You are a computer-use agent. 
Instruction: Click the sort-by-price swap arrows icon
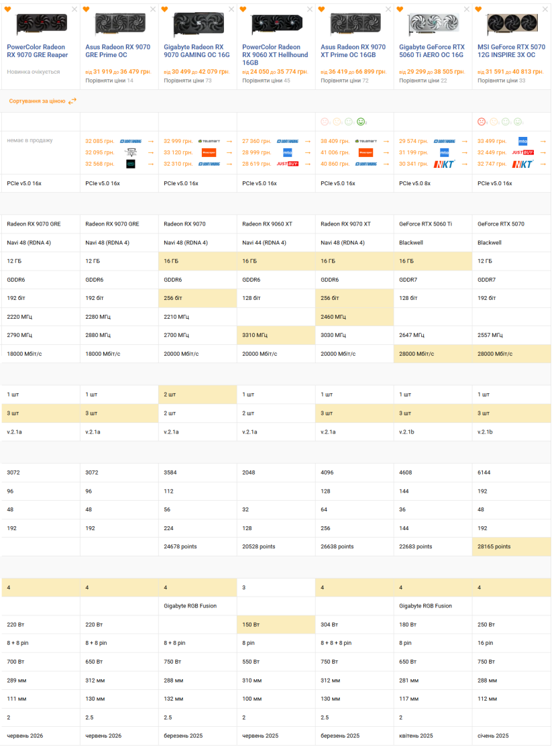click(72, 101)
